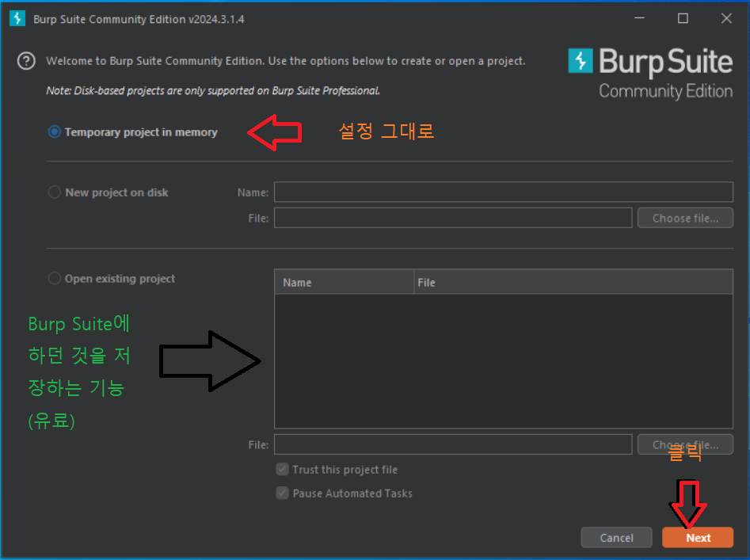The image size is (750, 560).
Task: Click the existing project File field
Action: (453, 444)
